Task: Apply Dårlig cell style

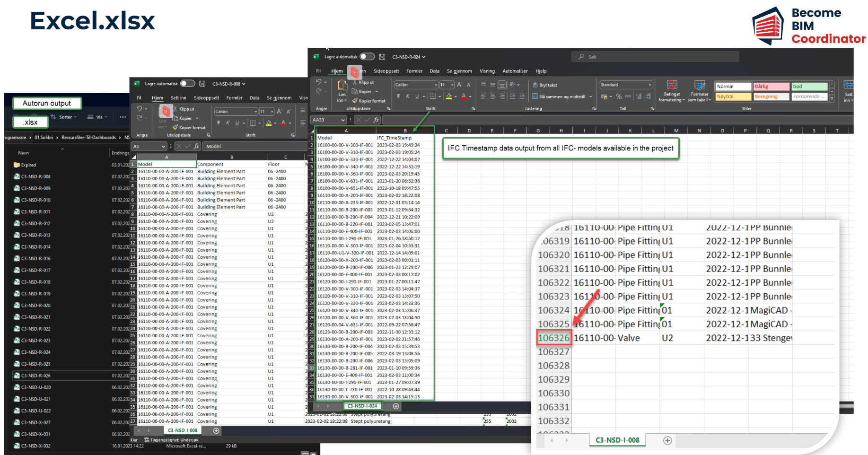Action: click(771, 87)
